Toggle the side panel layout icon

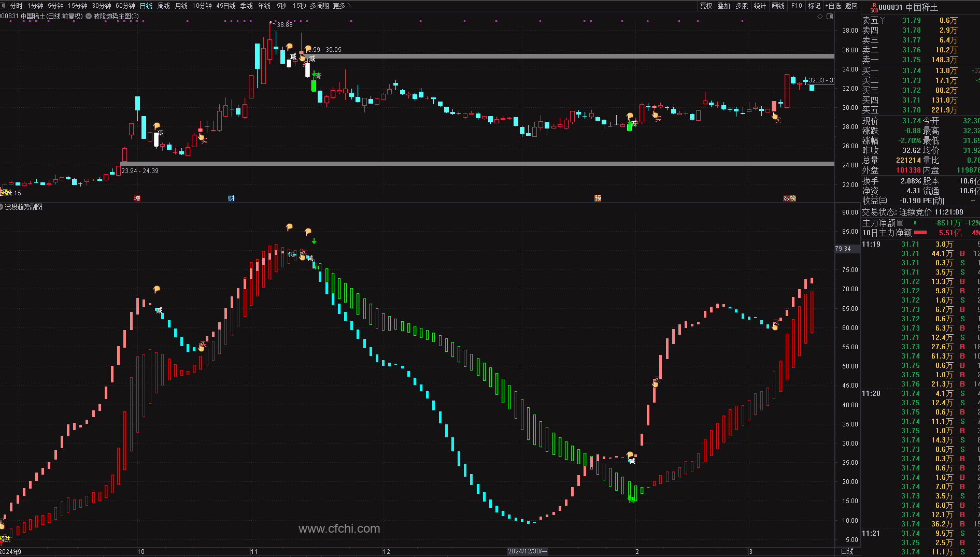click(830, 17)
